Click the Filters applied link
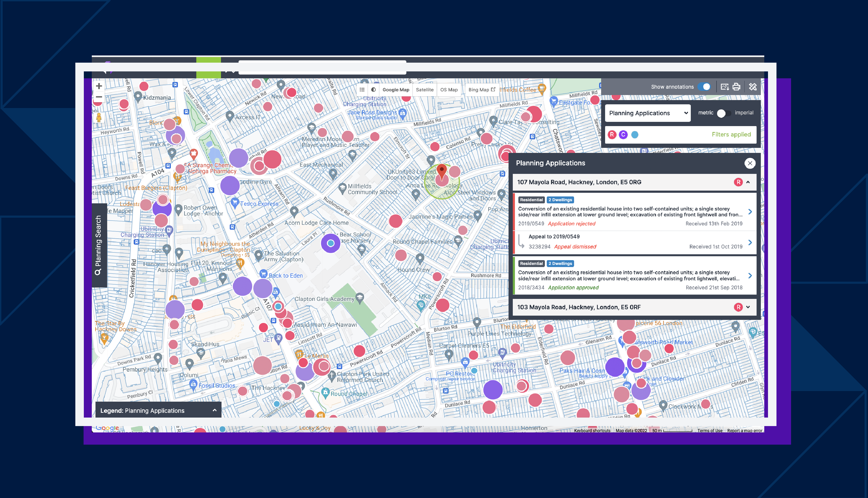The image size is (868, 498). pyautogui.click(x=731, y=134)
